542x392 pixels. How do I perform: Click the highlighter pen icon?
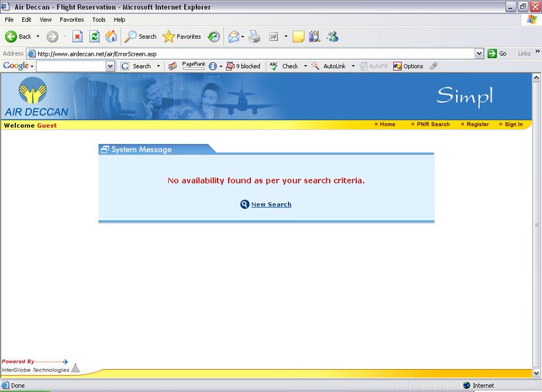[x=433, y=66]
